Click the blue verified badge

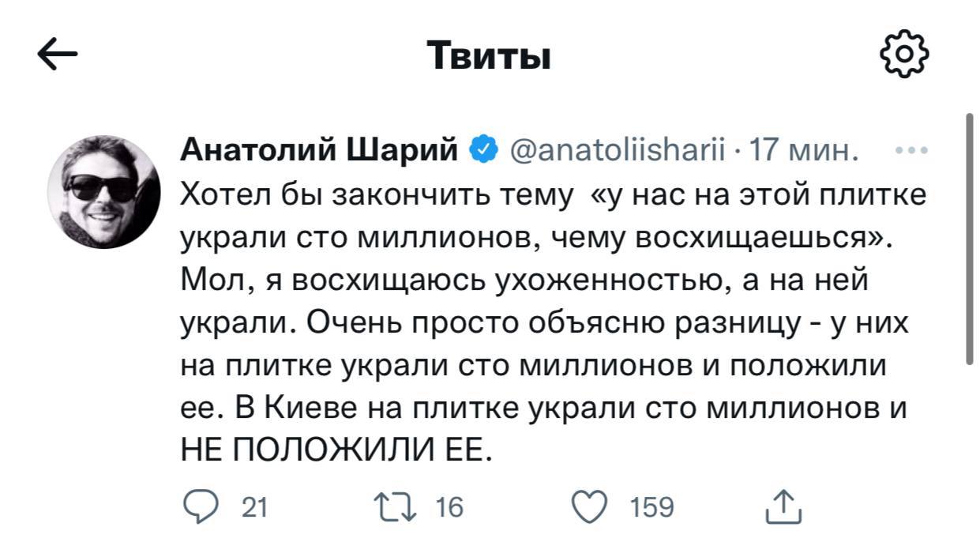pos(482,149)
